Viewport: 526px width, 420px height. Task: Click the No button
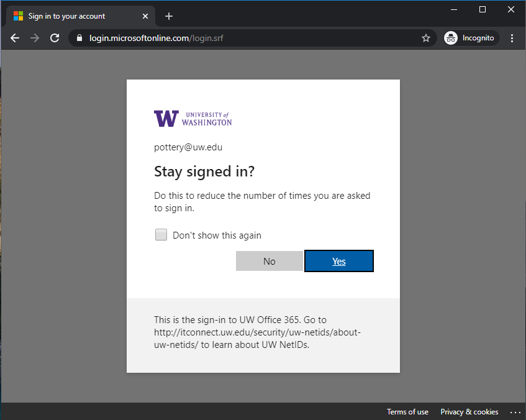270,261
